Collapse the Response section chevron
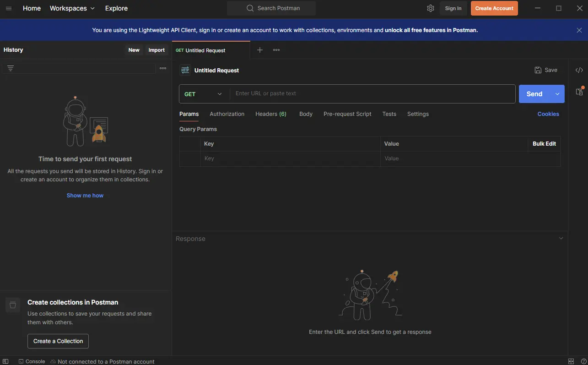Screen dimensions: 588x365 click(561, 238)
